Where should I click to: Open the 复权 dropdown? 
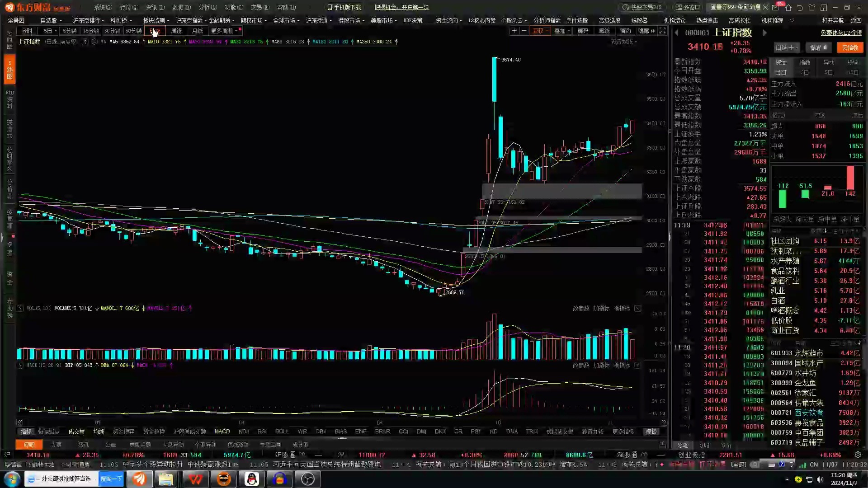(x=540, y=31)
